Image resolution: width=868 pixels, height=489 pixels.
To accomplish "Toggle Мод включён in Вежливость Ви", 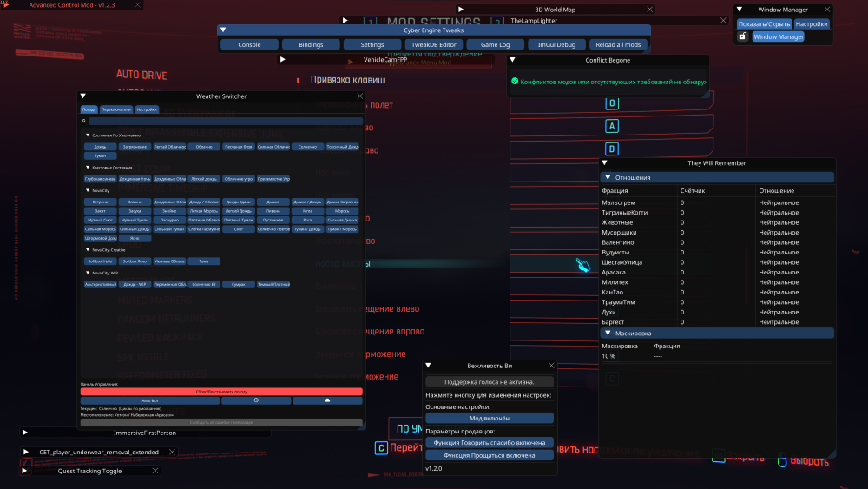I will 490,418.
